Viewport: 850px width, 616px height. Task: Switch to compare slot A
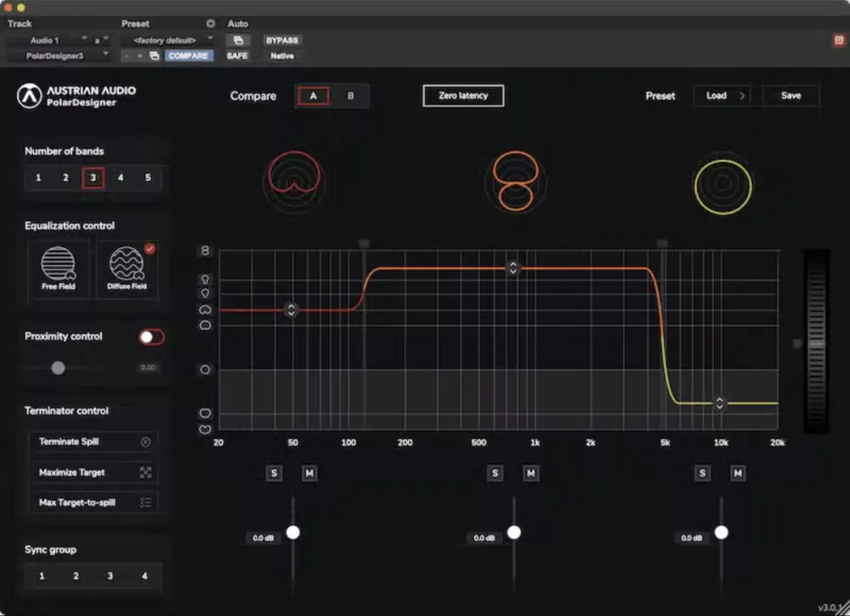tap(314, 96)
